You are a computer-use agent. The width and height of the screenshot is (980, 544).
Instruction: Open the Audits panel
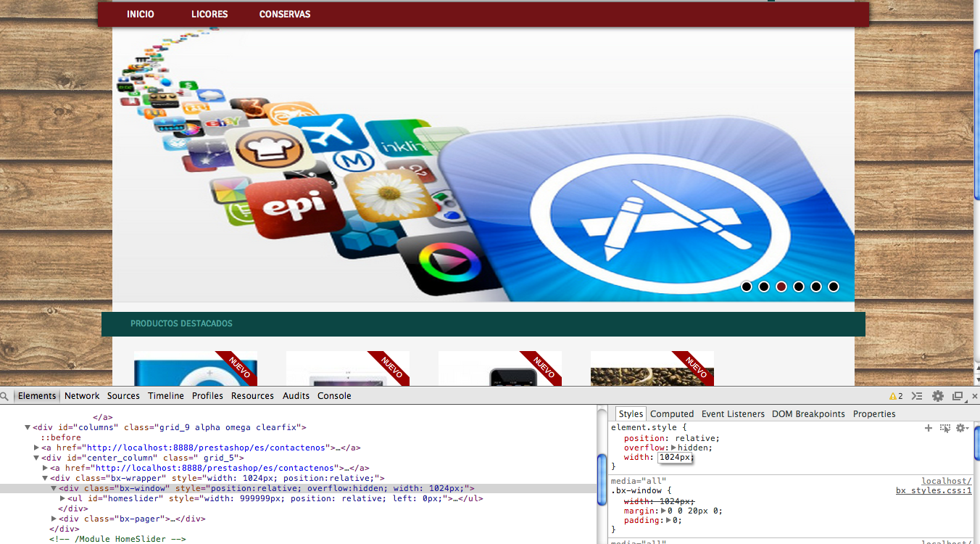pos(296,396)
